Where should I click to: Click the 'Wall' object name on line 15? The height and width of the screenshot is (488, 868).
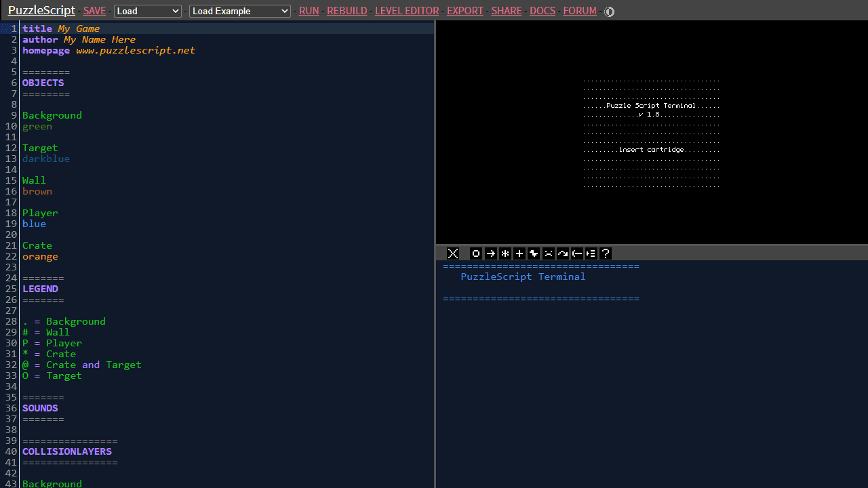coord(34,180)
